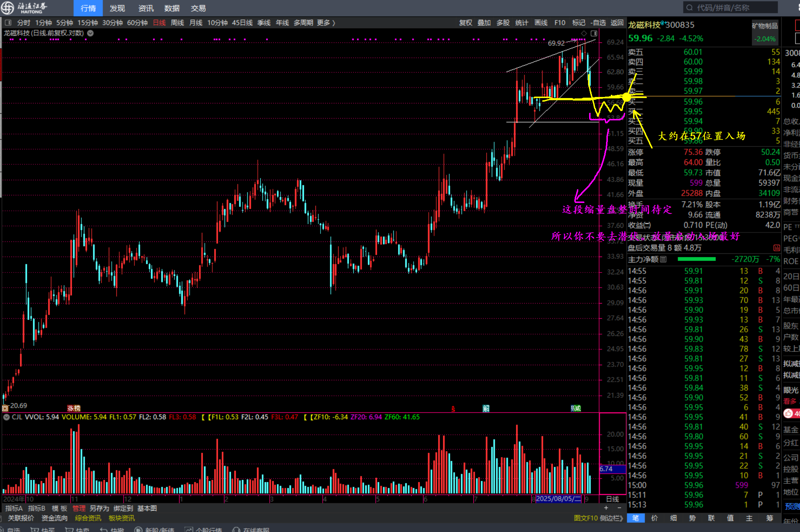The width and height of the screenshot is (800, 532).
Task: Open the 交易 main tab
Action: [x=198, y=8]
